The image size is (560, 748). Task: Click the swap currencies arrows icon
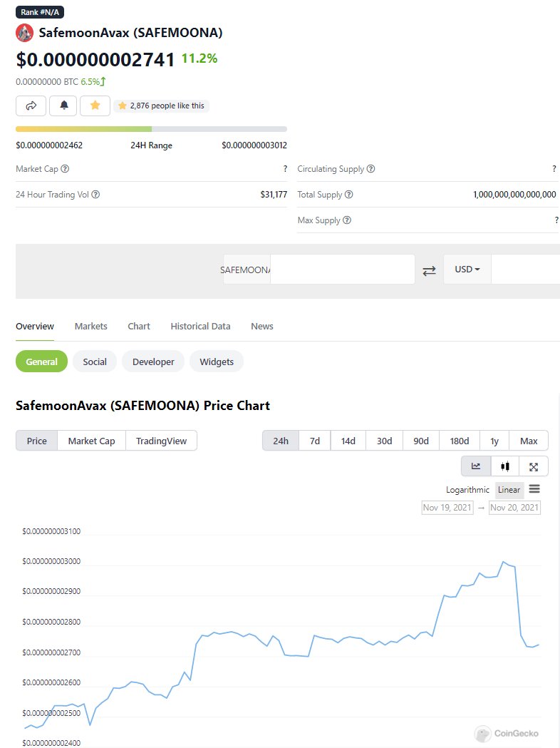(430, 270)
